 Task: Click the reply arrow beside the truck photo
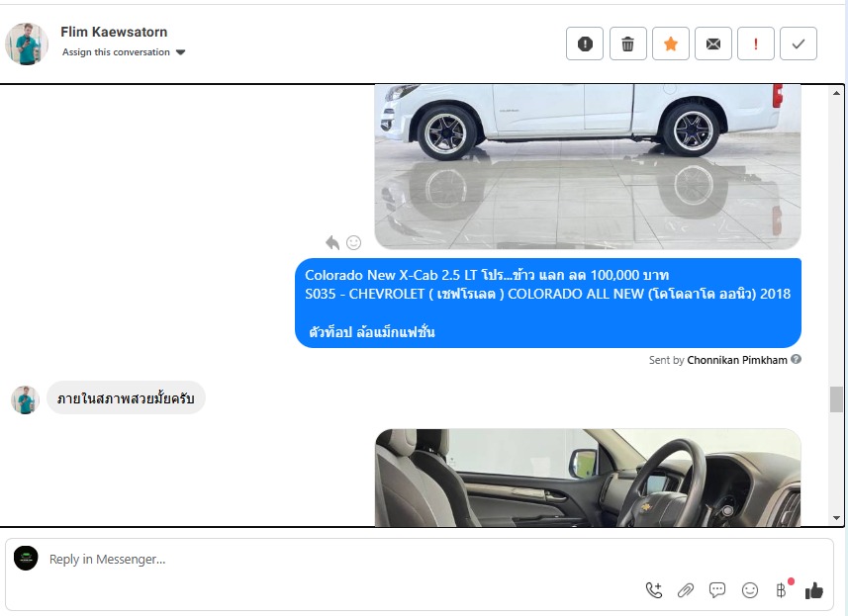click(332, 242)
